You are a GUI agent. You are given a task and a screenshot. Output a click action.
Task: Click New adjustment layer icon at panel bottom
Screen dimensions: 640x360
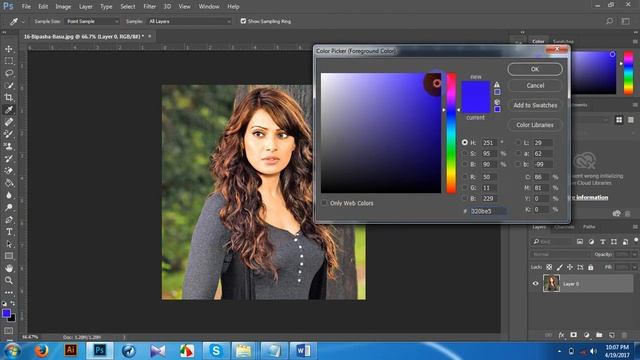(587, 335)
